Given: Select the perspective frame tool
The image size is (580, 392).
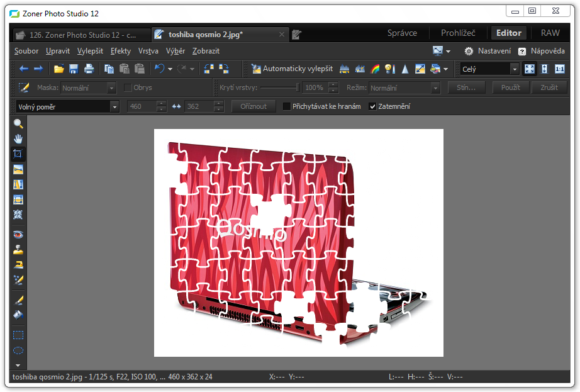Looking at the screenshot, I should point(18,199).
